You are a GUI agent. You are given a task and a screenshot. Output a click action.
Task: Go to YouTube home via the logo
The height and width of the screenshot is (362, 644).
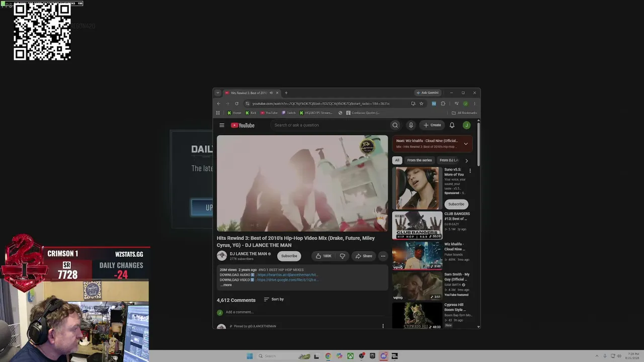[243, 125]
